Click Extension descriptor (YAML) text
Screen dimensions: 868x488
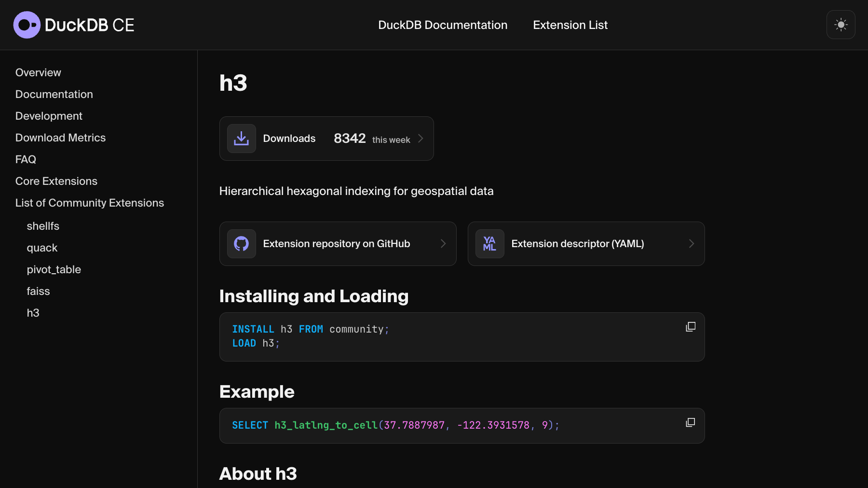point(578,244)
